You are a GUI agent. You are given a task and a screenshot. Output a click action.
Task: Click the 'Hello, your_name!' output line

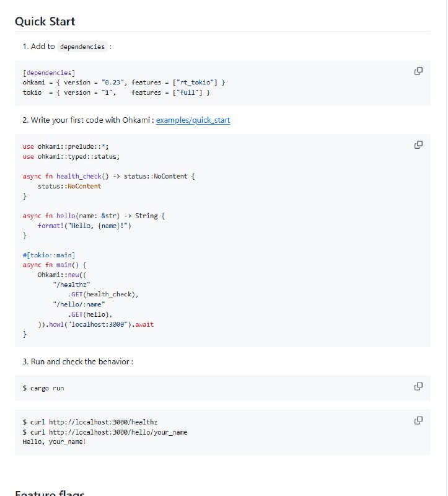click(54, 441)
